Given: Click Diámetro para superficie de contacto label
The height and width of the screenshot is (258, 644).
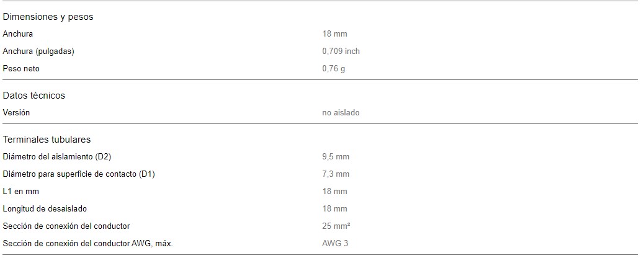Looking at the screenshot, I should click(x=79, y=174).
